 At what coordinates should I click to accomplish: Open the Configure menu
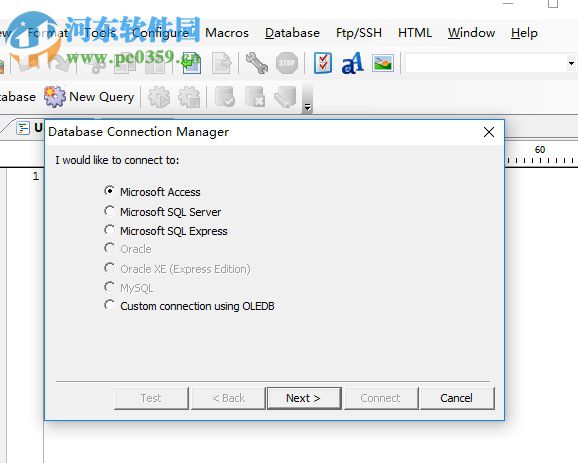point(160,33)
